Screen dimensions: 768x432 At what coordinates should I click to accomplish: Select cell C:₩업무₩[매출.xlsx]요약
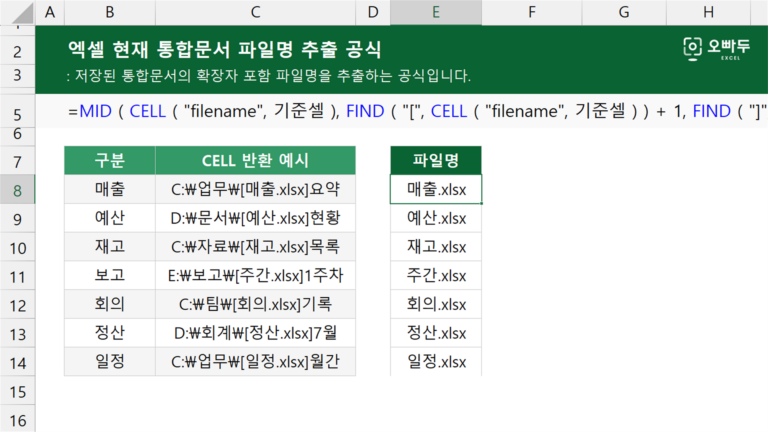255,189
